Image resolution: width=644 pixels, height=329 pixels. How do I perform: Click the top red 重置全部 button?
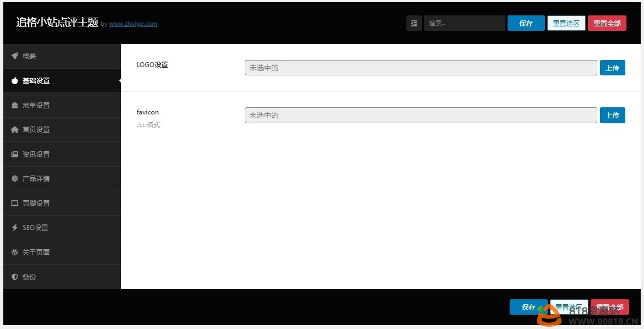[607, 24]
